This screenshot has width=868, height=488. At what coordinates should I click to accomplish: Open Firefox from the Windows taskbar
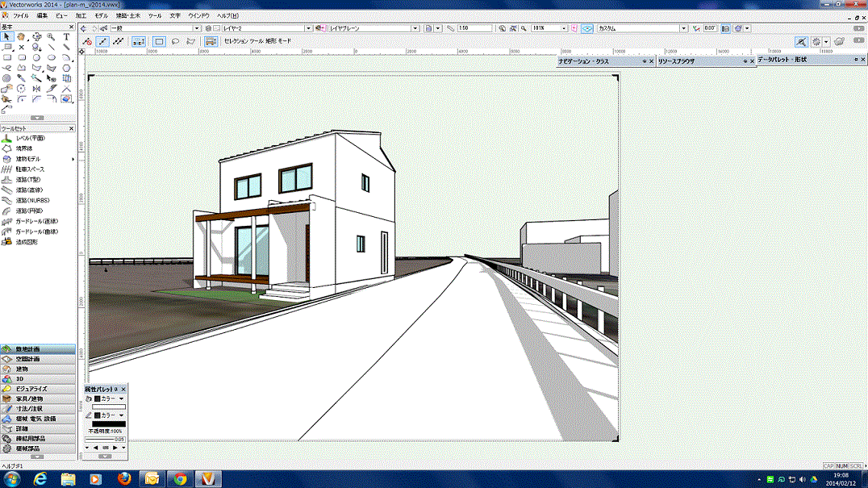(123, 478)
